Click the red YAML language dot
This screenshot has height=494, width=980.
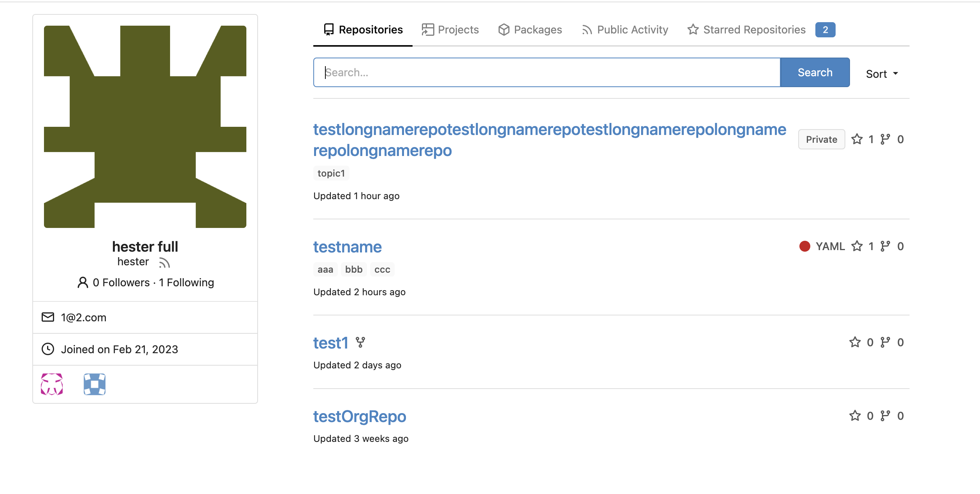pos(804,246)
